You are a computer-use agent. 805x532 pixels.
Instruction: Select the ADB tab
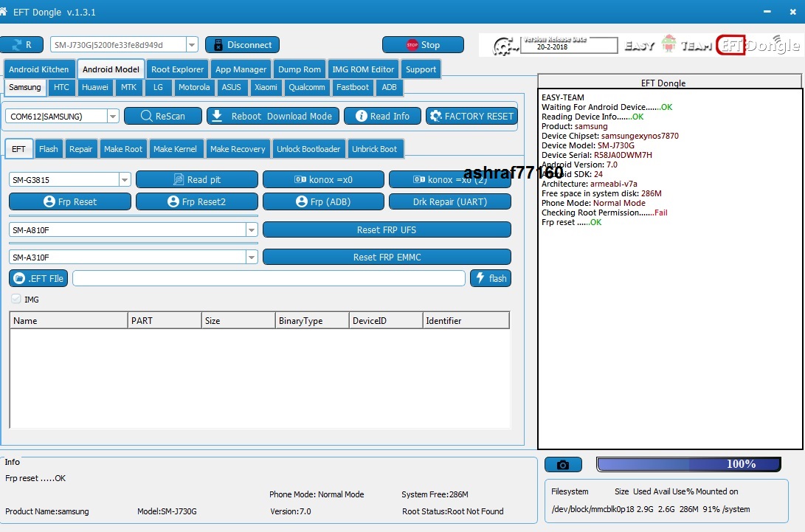point(389,87)
